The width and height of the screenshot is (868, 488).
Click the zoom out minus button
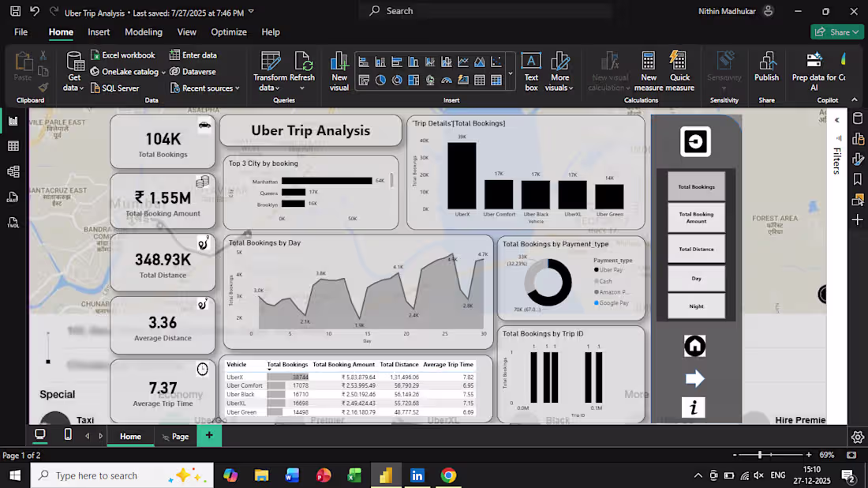[735, 455]
